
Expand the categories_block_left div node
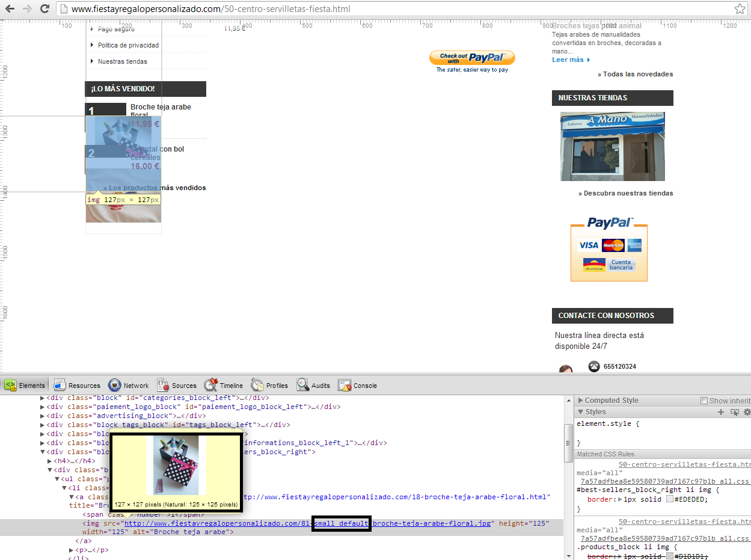coord(43,398)
